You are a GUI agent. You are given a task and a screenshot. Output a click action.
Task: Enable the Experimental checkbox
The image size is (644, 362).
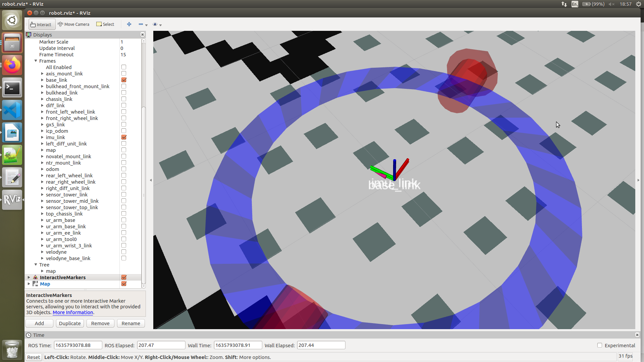click(599, 345)
